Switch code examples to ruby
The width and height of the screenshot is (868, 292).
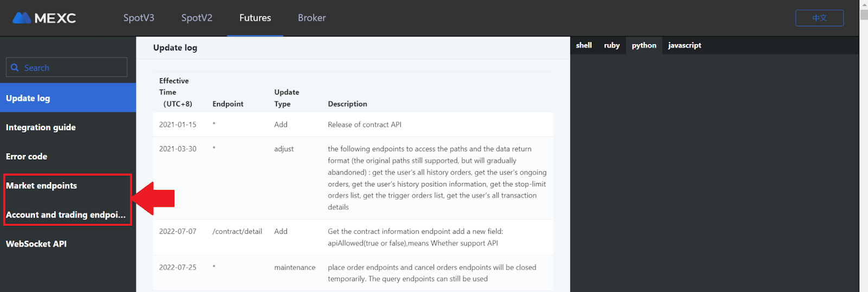click(x=612, y=45)
